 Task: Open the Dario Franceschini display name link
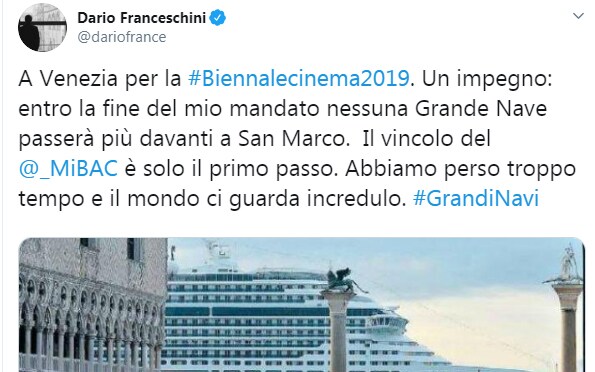point(142,18)
